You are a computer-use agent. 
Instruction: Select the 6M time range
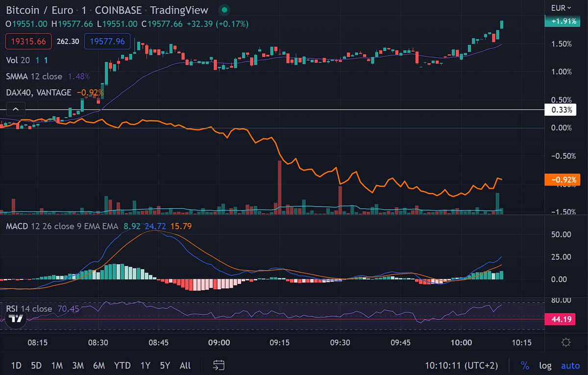point(99,365)
